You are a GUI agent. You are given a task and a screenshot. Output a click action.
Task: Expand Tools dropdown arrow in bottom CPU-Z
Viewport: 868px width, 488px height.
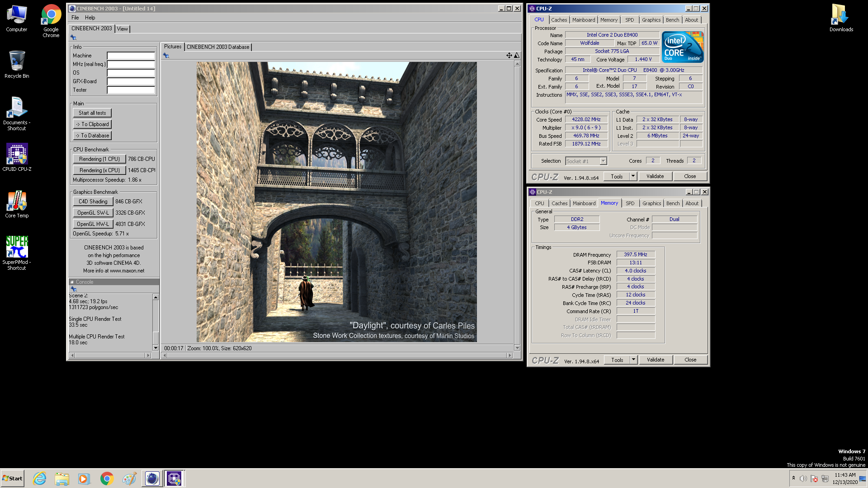pyautogui.click(x=633, y=360)
